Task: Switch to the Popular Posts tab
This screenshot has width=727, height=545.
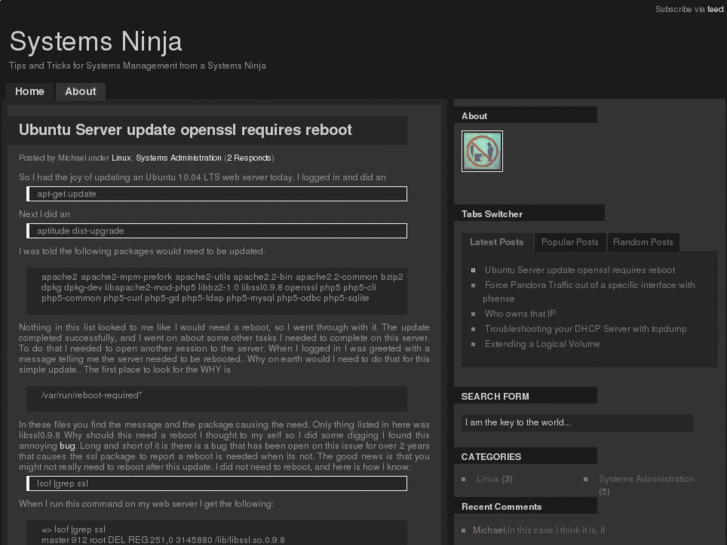Action: tap(569, 242)
